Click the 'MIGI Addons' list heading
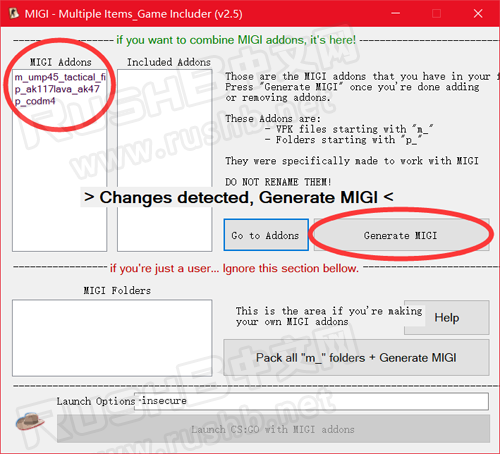 [x=60, y=62]
